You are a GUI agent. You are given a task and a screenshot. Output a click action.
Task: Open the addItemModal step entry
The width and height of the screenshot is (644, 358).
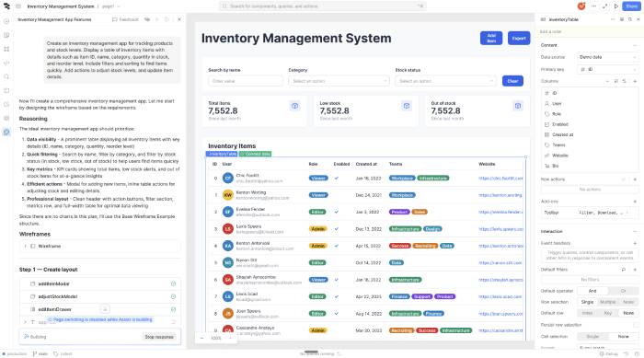tap(99, 284)
